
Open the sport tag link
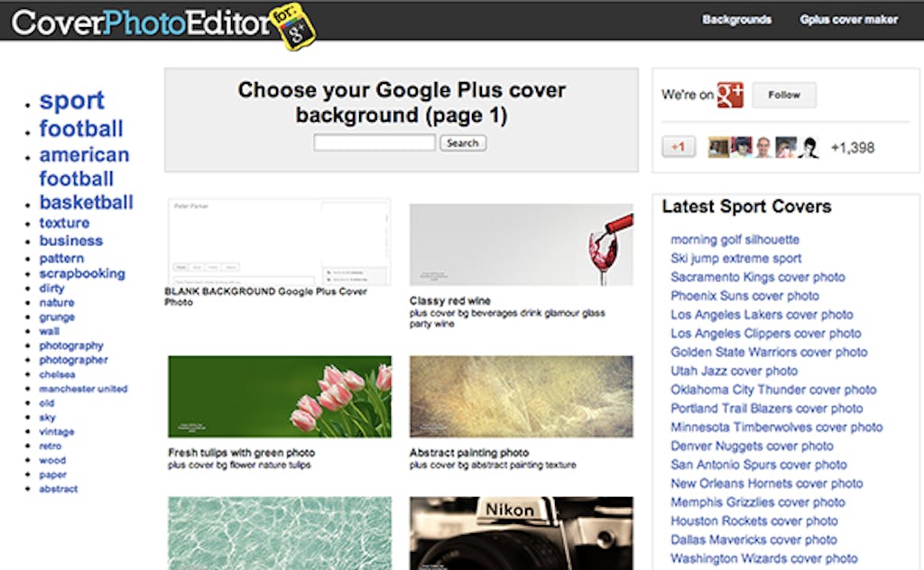(72, 100)
